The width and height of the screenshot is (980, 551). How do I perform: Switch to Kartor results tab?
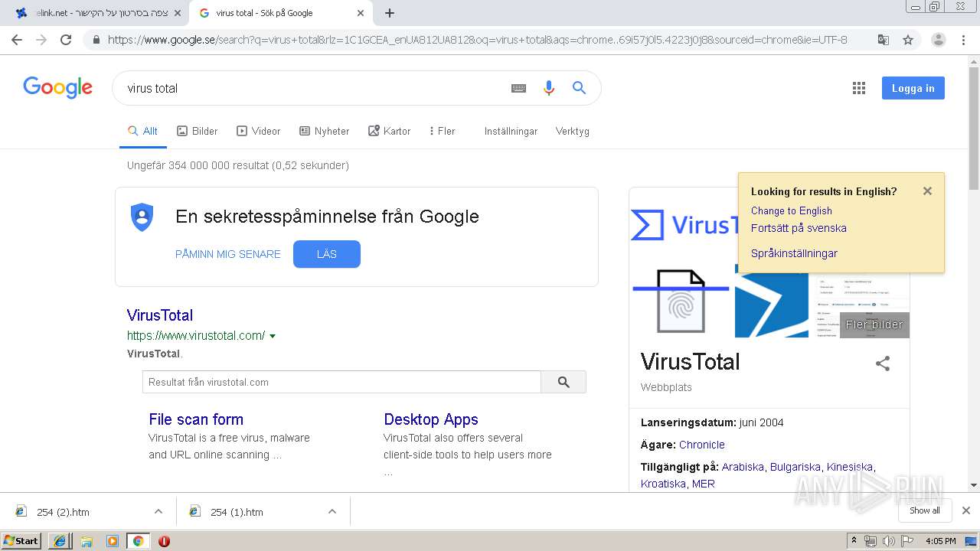[x=389, y=131]
